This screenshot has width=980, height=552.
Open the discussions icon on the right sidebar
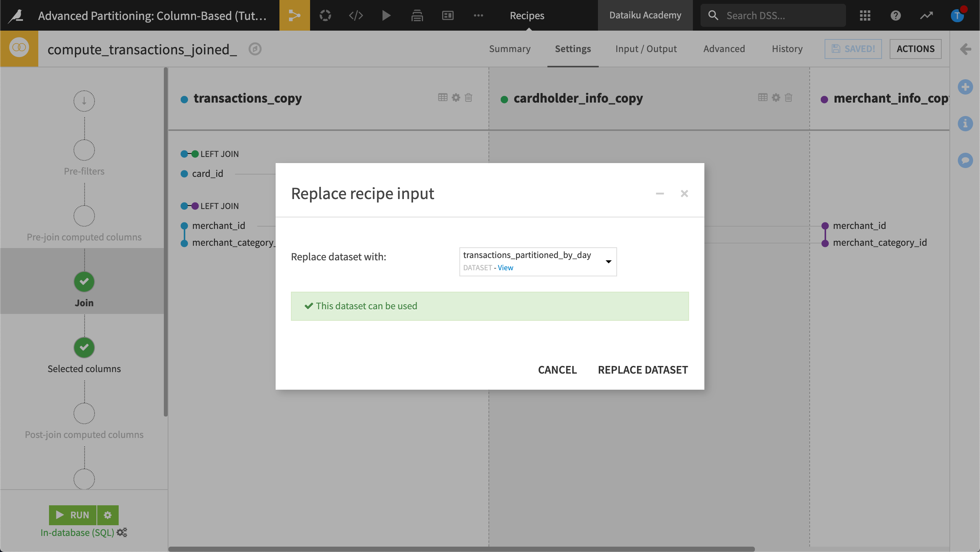pyautogui.click(x=966, y=160)
